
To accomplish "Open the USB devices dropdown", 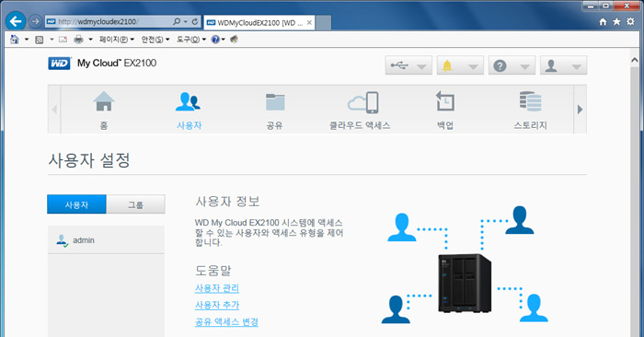I will coord(408,65).
